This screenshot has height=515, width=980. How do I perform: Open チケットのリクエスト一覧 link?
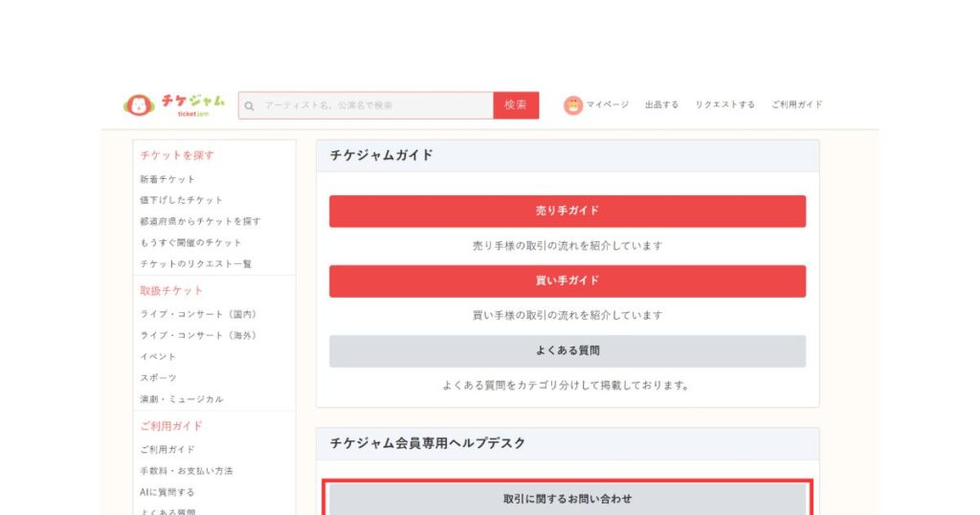click(195, 264)
